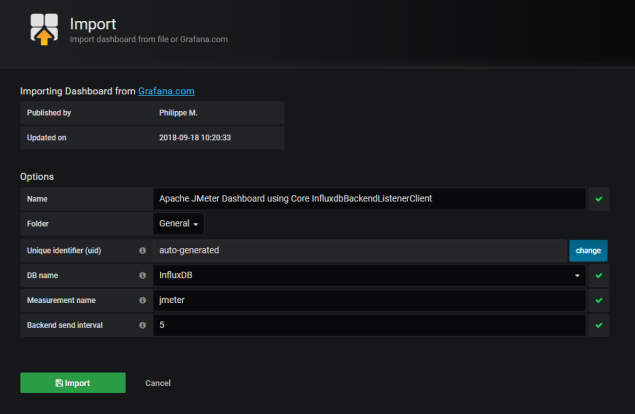
Task: Click info icon for Backend send interval
Action: tap(142, 325)
